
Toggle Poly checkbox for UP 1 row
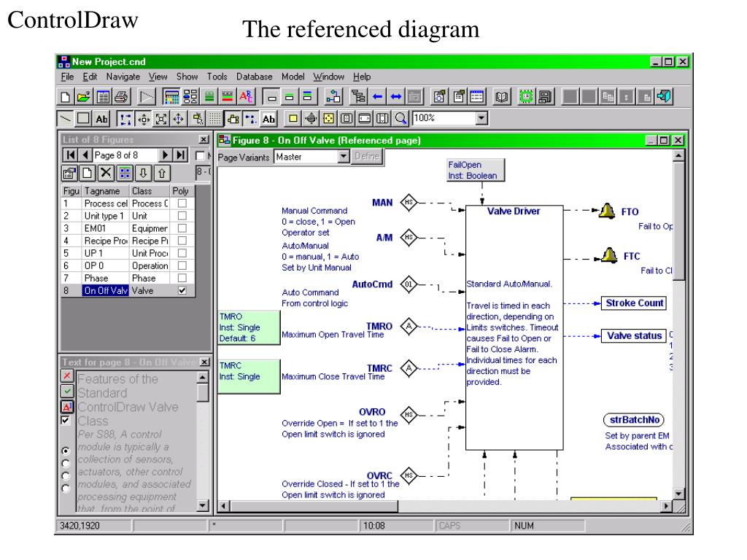coord(182,253)
